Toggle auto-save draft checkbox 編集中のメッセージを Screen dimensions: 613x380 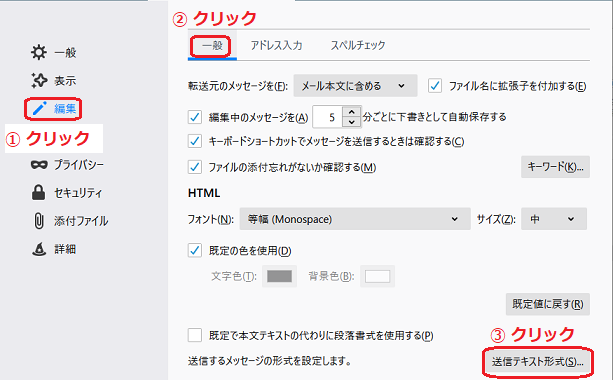pos(195,117)
